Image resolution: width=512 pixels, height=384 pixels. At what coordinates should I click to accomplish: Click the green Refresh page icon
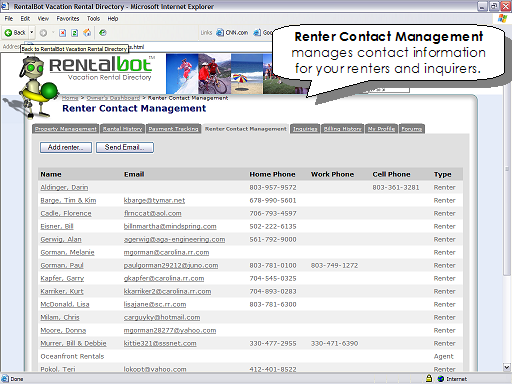[75, 33]
